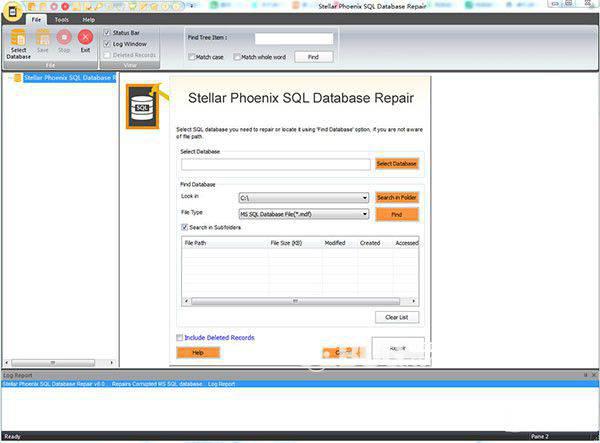Toggle the Status Bar checkbox
The height and width of the screenshot is (443, 600).
(x=107, y=33)
